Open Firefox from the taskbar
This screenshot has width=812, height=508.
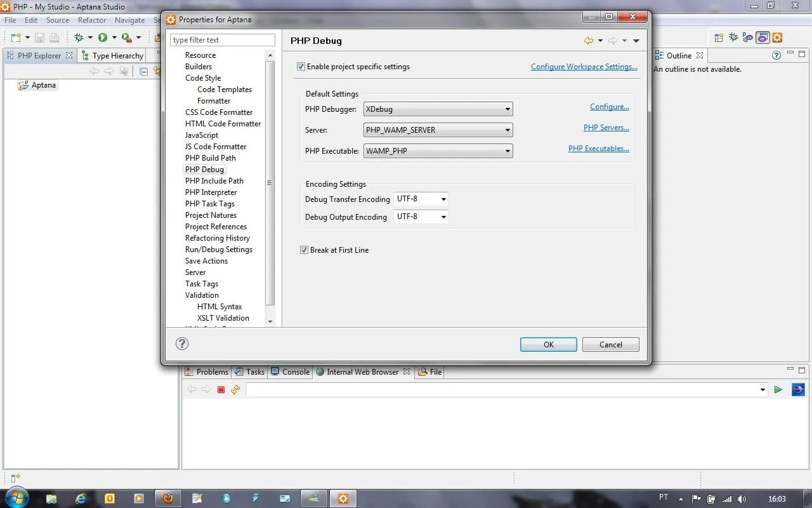coord(168,498)
